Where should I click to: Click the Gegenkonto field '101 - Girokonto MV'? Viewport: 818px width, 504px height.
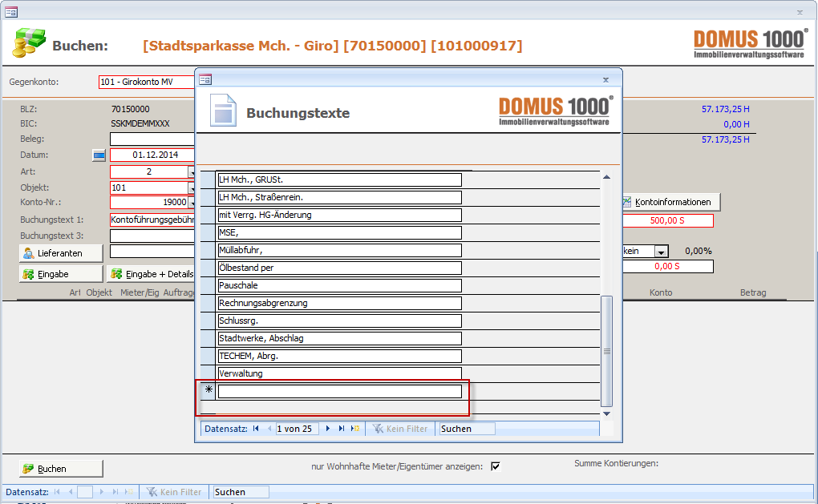tap(147, 82)
